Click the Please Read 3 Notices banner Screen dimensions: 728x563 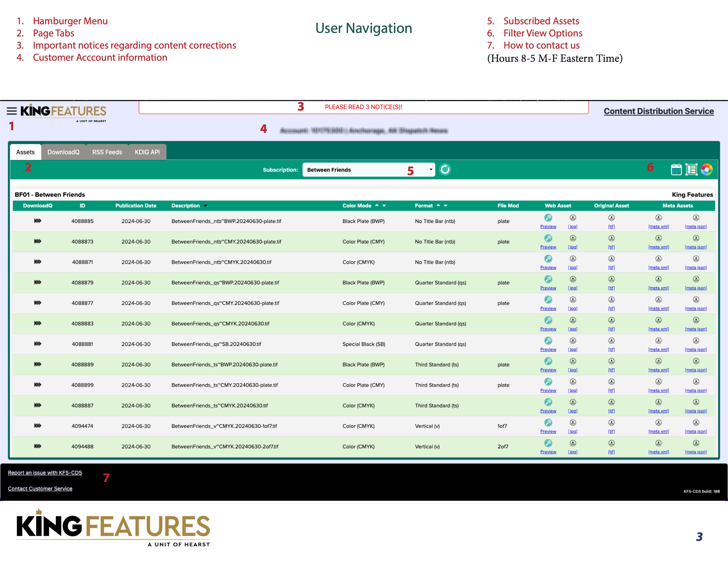363,107
